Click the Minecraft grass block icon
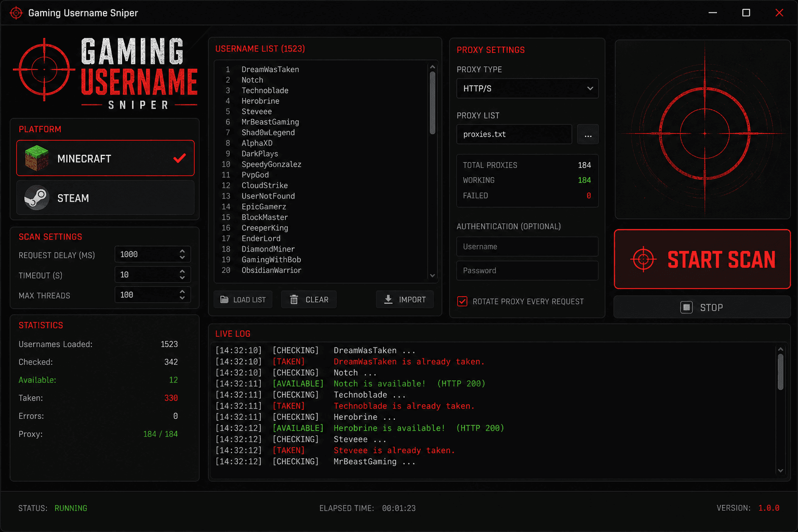This screenshot has height=532, width=798. (36, 158)
